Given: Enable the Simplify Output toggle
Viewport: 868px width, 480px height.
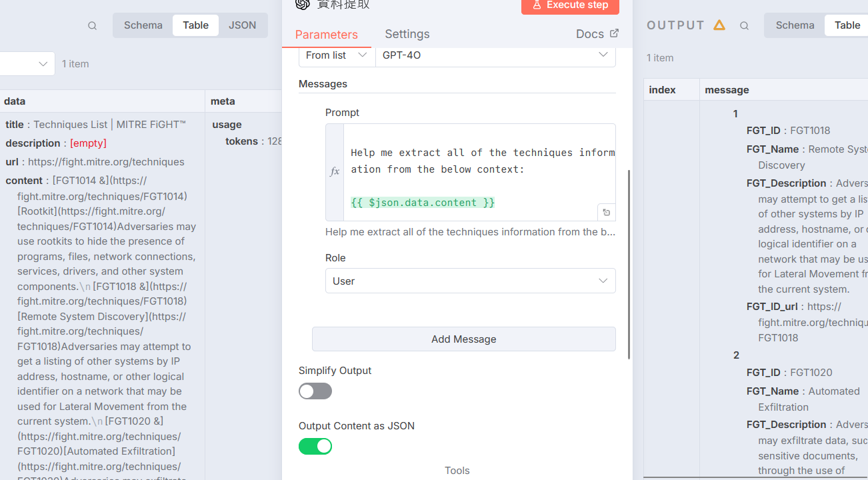Looking at the screenshot, I should pos(315,391).
